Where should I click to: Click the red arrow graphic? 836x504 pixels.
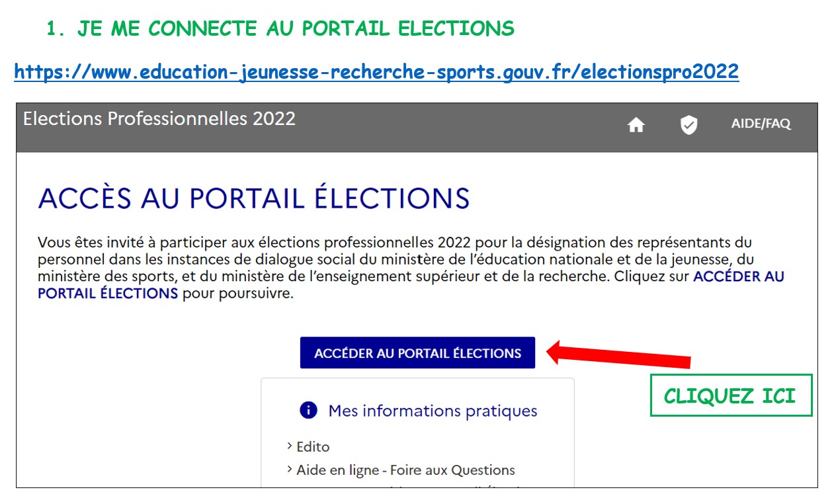pyautogui.click(x=619, y=353)
